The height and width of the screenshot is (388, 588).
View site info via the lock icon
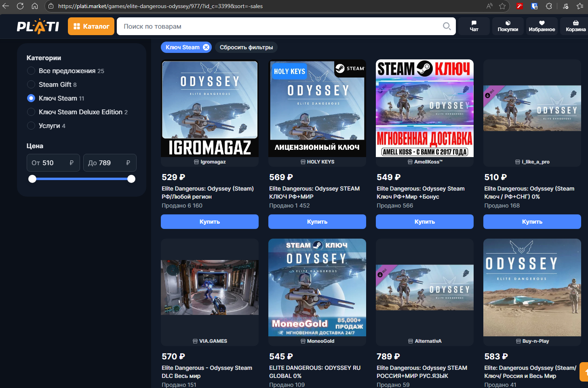[51, 6]
